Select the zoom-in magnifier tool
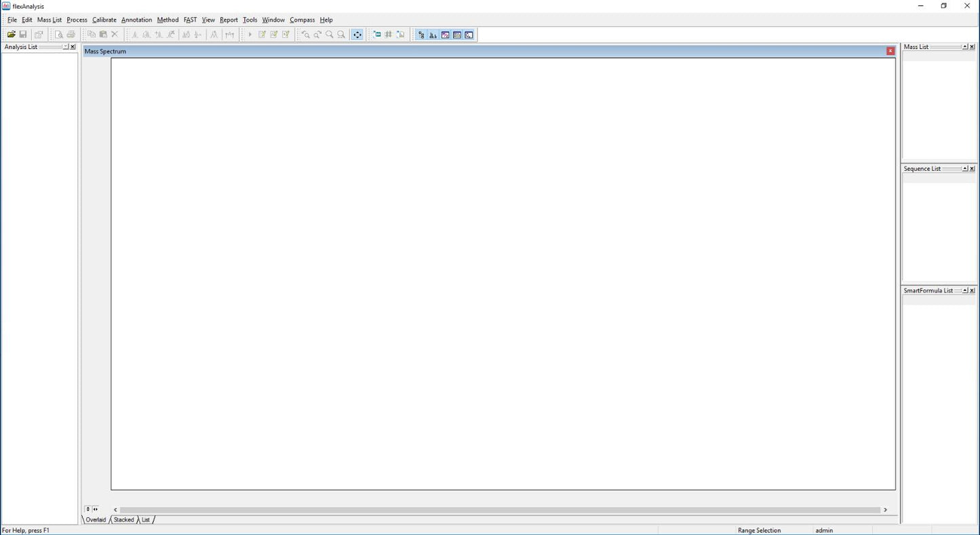Viewport: 980px width, 535px height. [x=330, y=35]
